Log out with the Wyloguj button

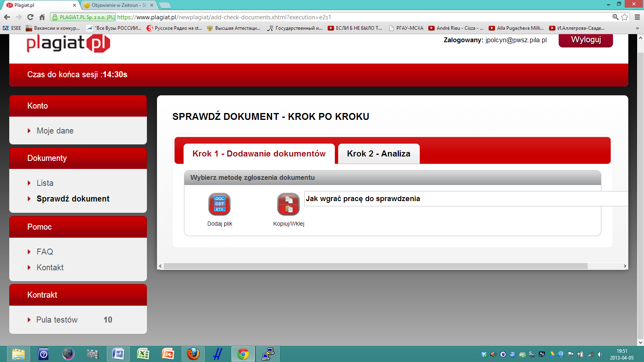point(586,40)
